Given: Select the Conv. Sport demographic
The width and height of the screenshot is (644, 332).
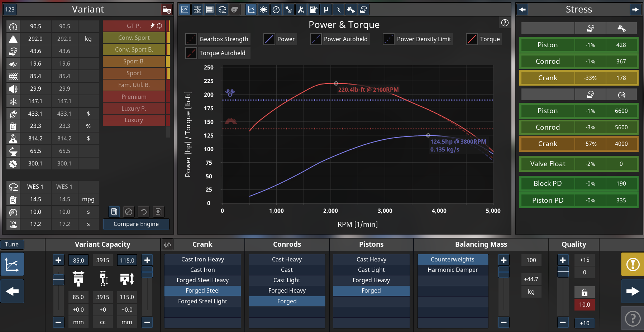Looking at the screenshot, I should click(x=134, y=38).
